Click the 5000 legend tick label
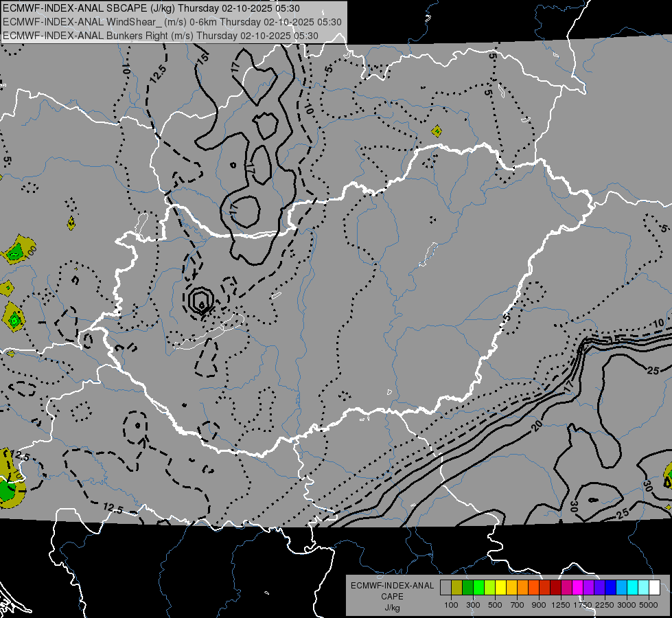The width and height of the screenshot is (672, 618). click(649, 605)
